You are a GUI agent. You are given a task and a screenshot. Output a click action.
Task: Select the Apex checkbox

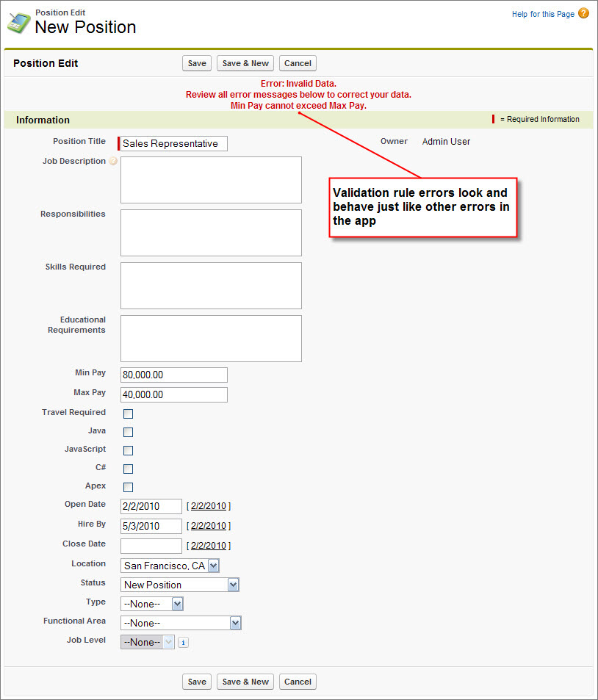click(128, 487)
